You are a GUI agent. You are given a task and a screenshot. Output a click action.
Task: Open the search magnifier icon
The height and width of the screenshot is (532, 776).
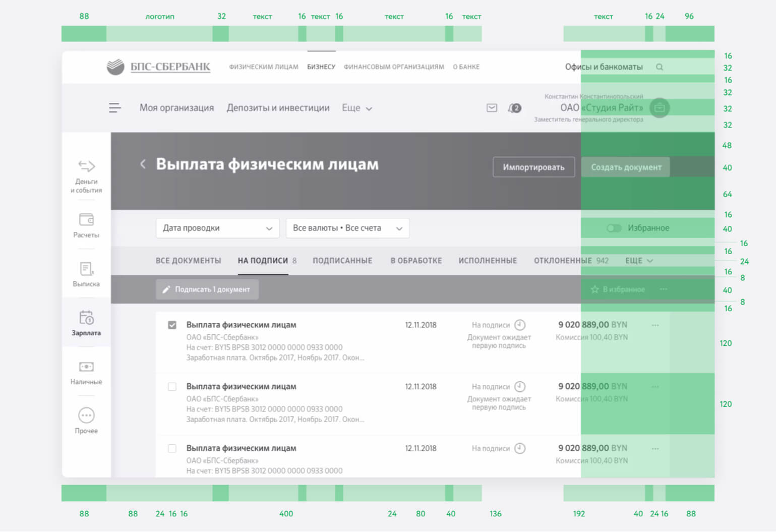(660, 67)
